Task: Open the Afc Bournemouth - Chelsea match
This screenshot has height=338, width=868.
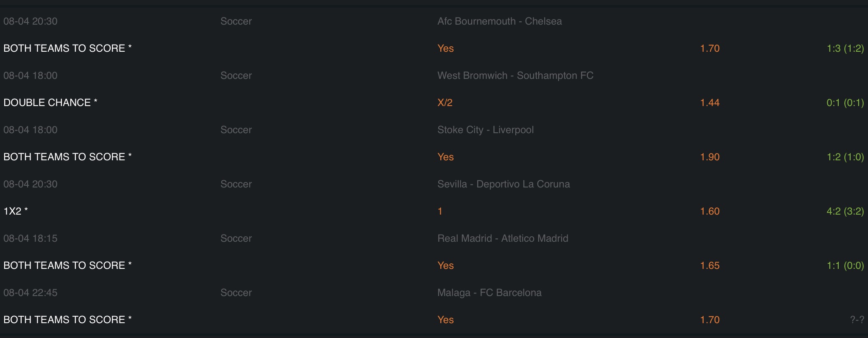Action: pyautogui.click(x=499, y=21)
